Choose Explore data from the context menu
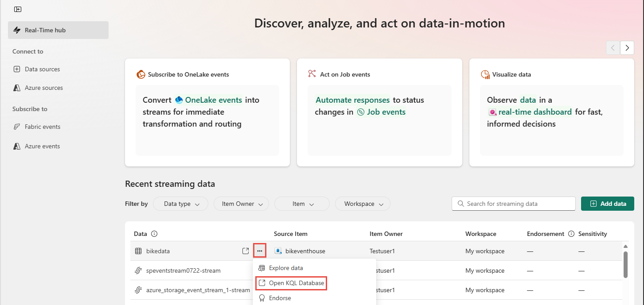The width and height of the screenshot is (644, 305). [x=286, y=268]
